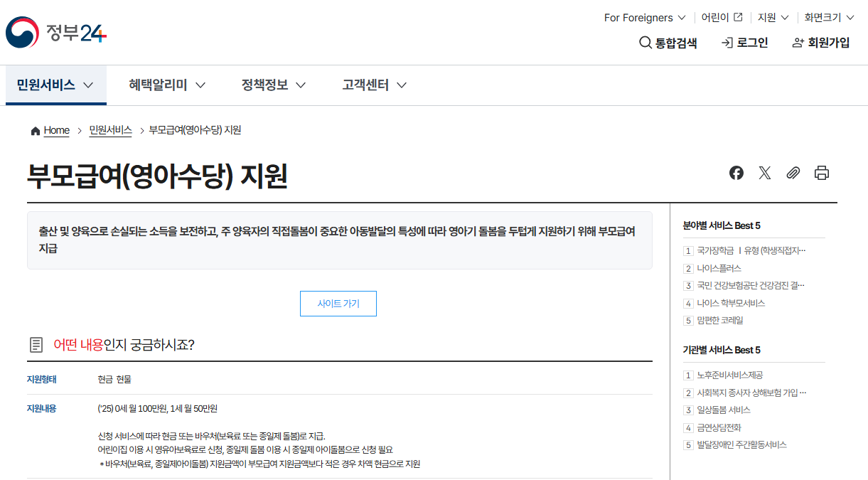Copy the page link using the paperclip icon

(793, 172)
